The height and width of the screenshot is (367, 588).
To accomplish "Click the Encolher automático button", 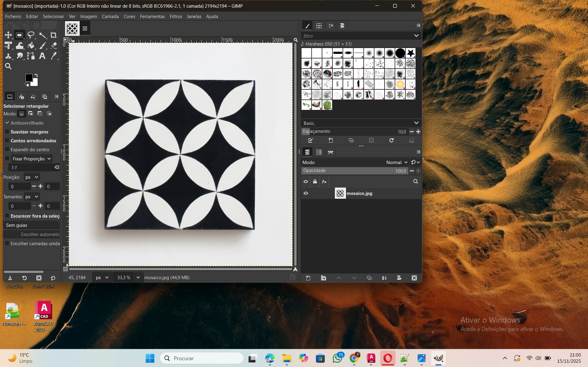I will pos(32,234).
